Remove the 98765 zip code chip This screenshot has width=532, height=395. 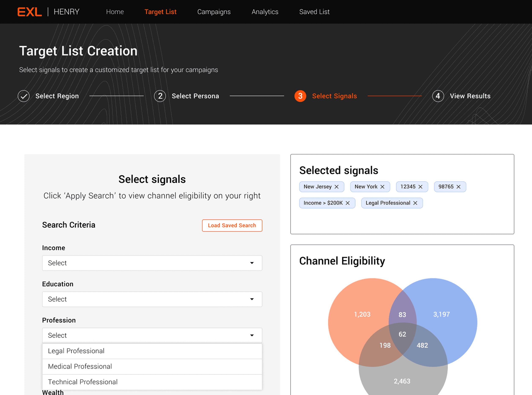(x=458, y=187)
